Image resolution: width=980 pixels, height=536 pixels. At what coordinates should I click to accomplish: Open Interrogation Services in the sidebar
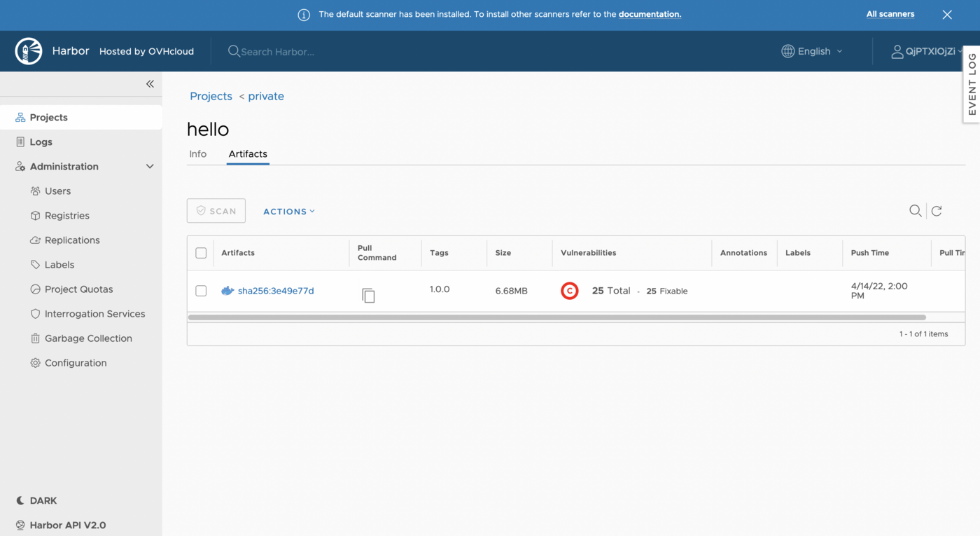tap(94, 313)
